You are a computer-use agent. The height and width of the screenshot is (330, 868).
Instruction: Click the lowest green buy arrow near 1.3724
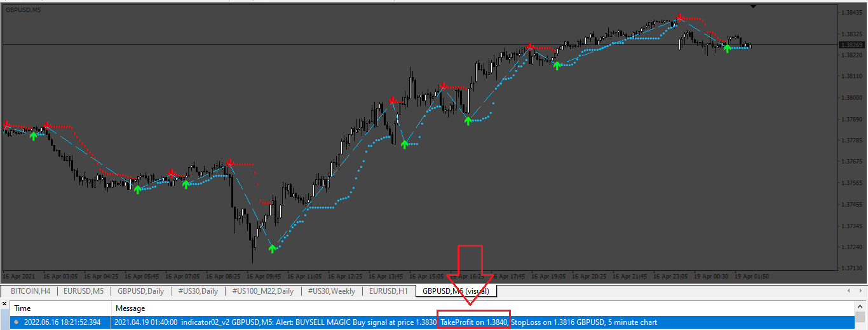pyautogui.click(x=273, y=249)
